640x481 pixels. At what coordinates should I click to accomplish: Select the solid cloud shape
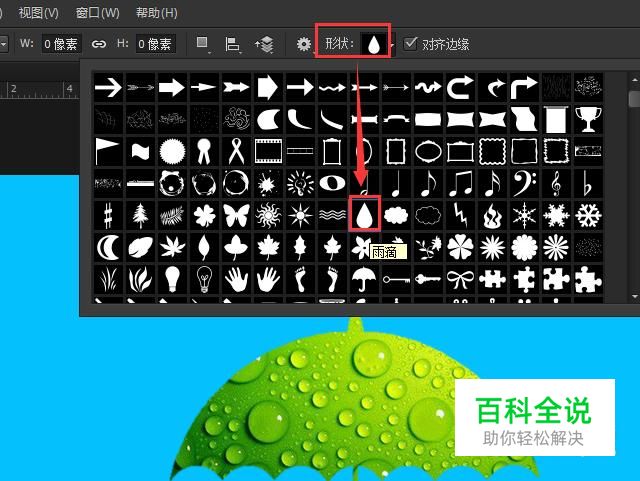(396, 216)
